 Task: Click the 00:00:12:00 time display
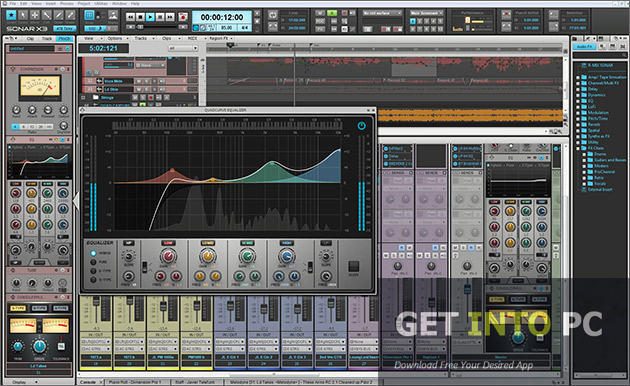(222, 17)
